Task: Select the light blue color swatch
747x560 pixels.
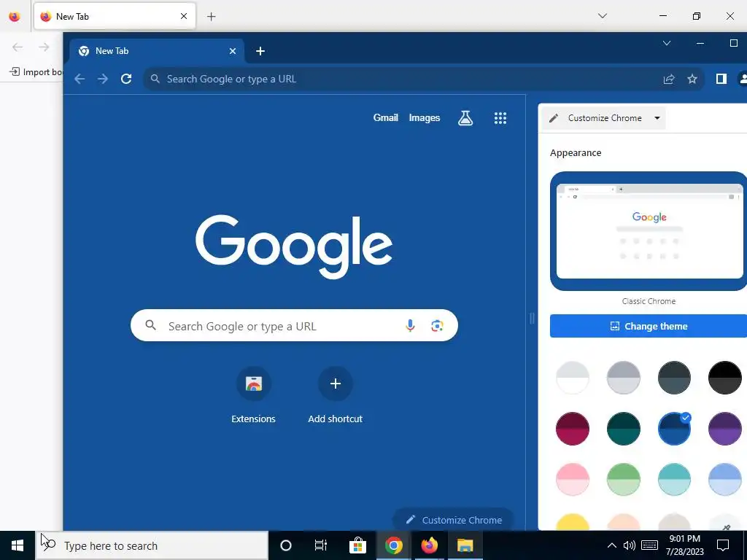Action: coord(725,480)
